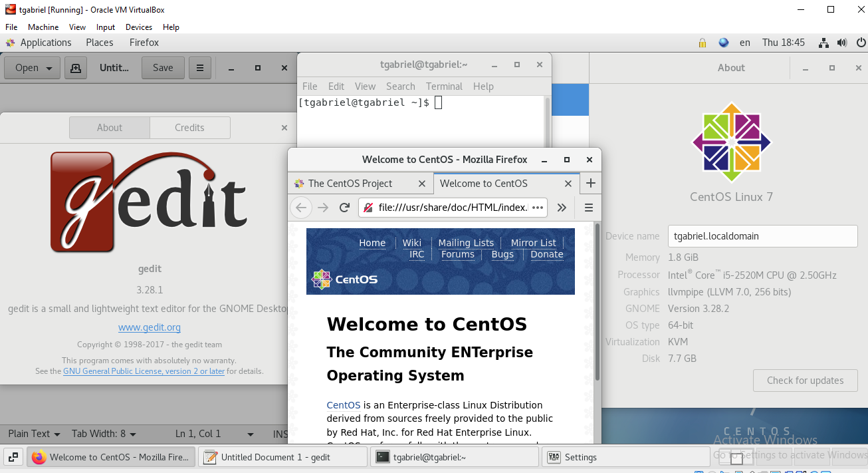Open Mirror List link on CentOS page
This screenshot has height=473, width=868.
pos(533,243)
